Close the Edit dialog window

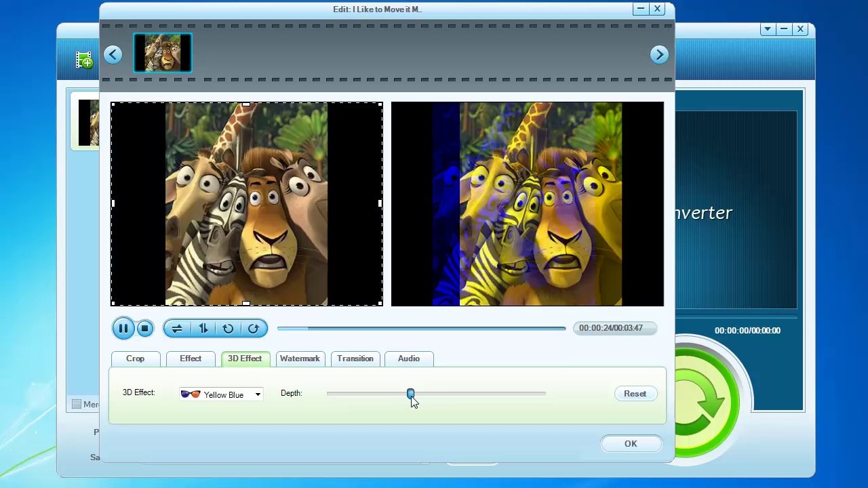click(x=657, y=9)
